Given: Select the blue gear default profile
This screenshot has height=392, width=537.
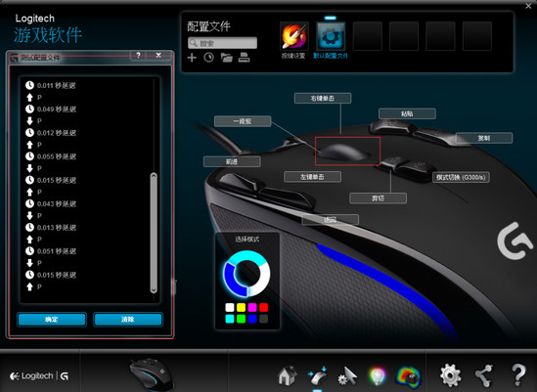Looking at the screenshot, I should 331,36.
